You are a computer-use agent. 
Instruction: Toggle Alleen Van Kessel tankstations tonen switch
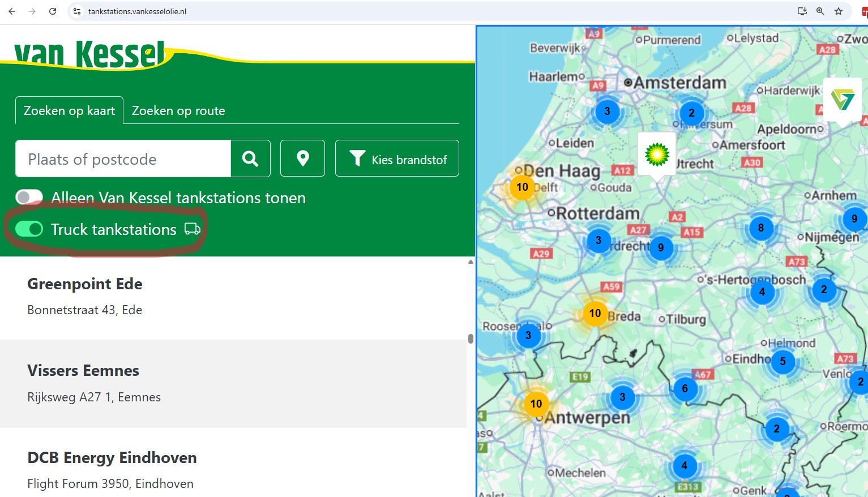tap(29, 197)
